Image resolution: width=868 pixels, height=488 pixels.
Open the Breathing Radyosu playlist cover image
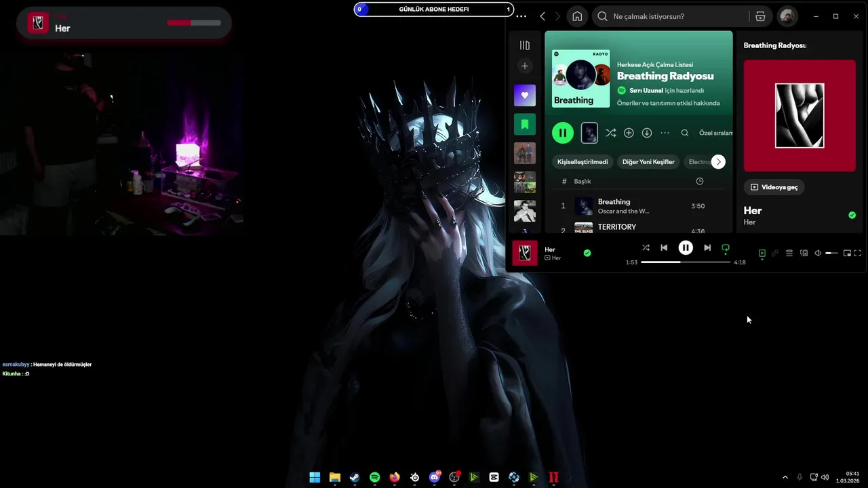pyautogui.click(x=580, y=79)
